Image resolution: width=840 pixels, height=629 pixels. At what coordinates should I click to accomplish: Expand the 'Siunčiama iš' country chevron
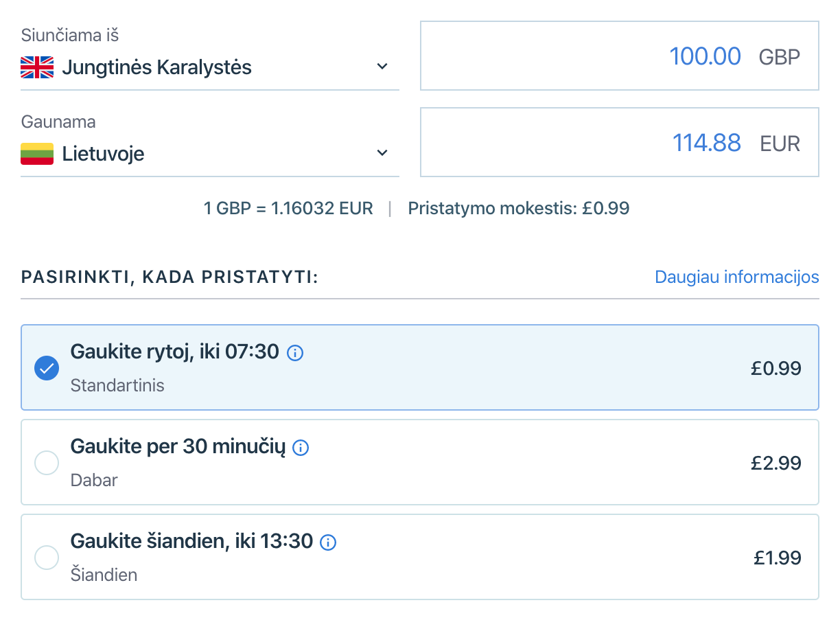click(382, 67)
